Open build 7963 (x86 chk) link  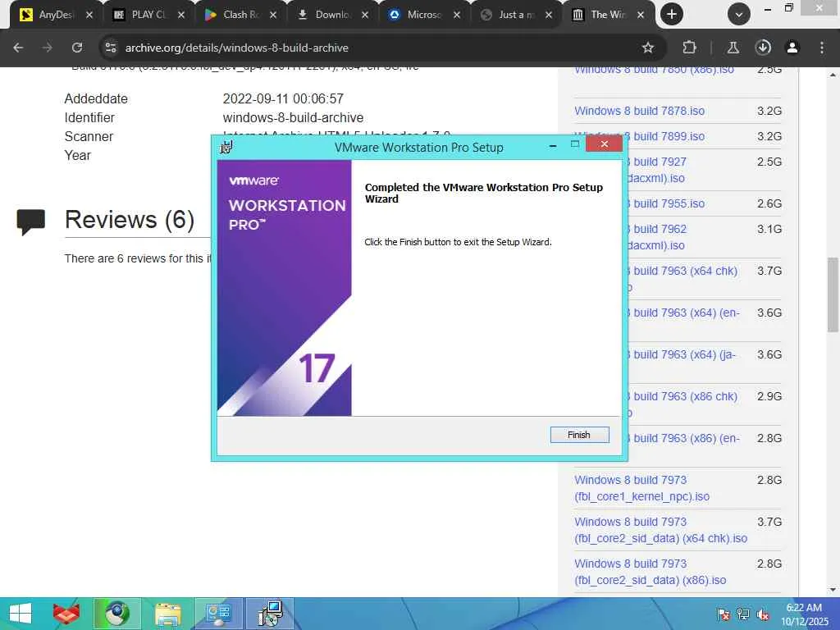(x=682, y=404)
